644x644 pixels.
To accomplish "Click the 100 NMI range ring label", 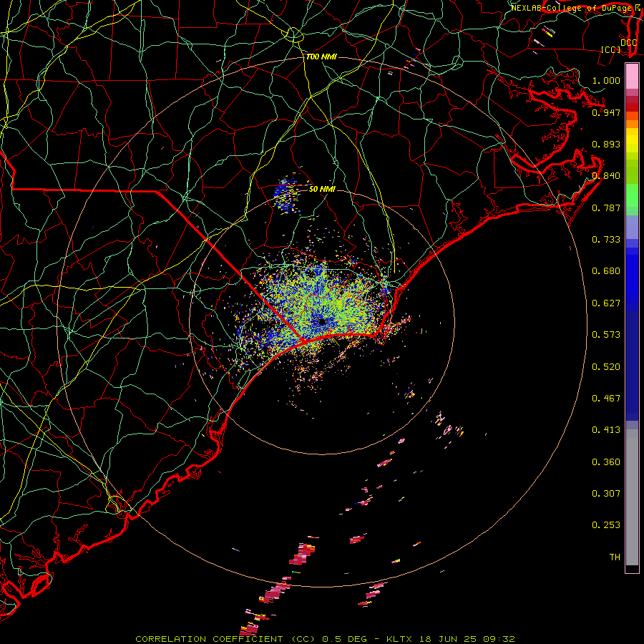I will click(x=321, y=57).
